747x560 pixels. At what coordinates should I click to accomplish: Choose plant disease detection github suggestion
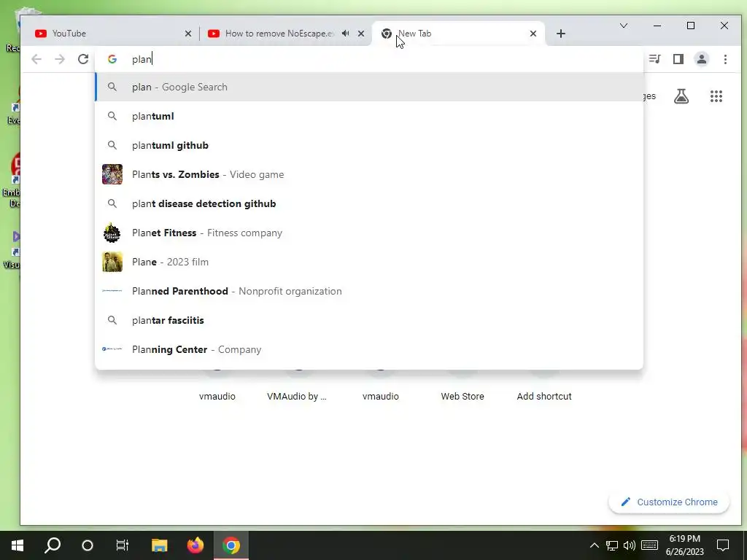[369, 204]
